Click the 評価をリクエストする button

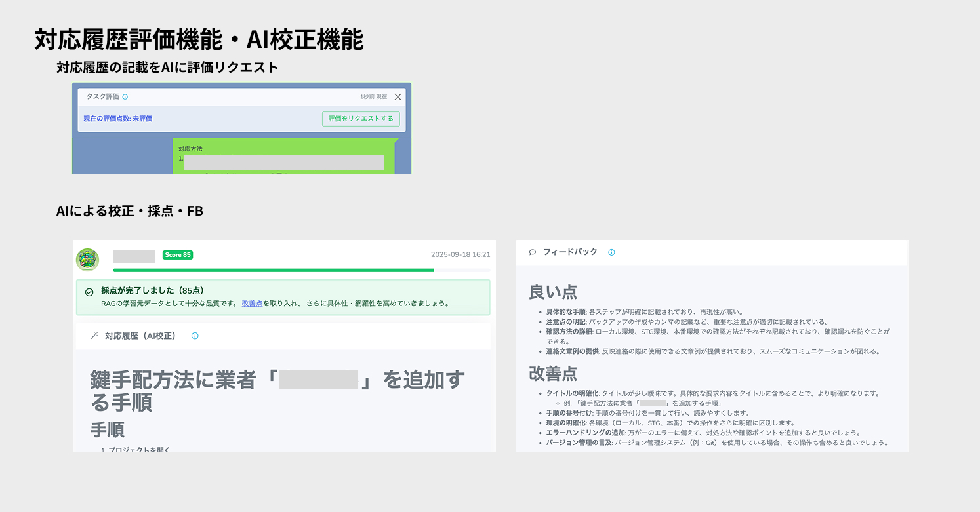pyautogui.click(x=361, y=119)
